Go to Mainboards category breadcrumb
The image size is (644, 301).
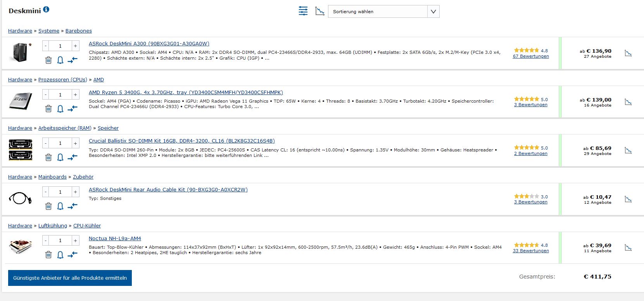pos(52,177)
